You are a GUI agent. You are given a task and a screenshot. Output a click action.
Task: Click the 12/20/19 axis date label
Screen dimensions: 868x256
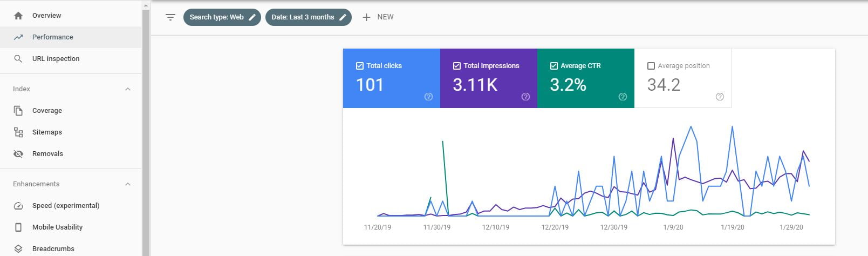click(x=555, y=227)
